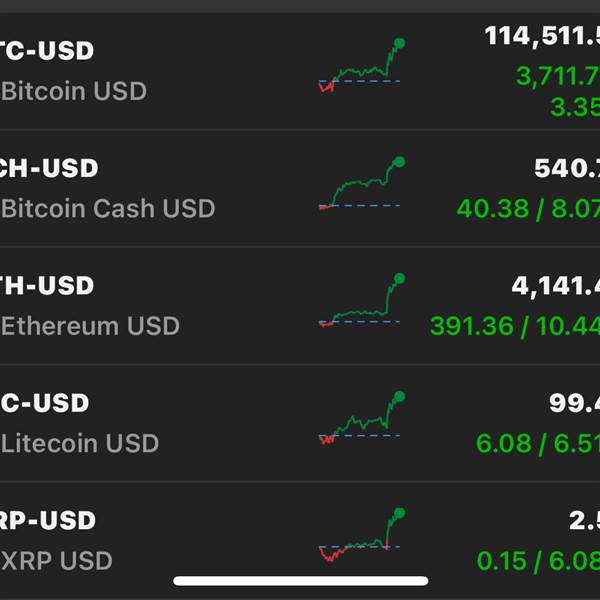600x600 pixels.
Task: Open the XRP USD sparkline chart
Action: pos(360,534)
